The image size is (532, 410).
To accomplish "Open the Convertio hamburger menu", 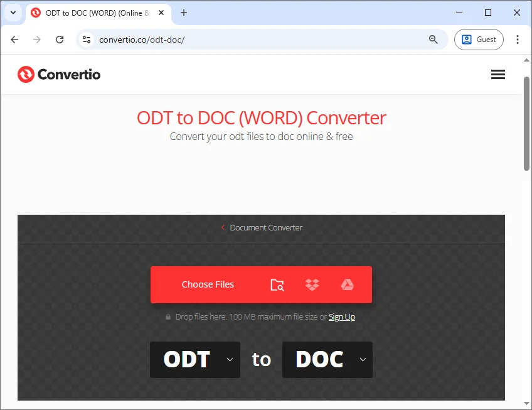I will 498,74.
